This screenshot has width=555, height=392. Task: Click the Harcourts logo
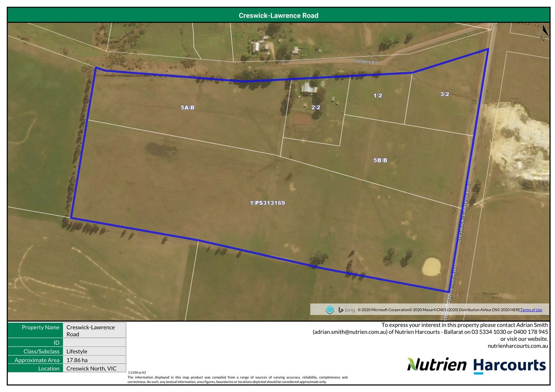(510, 365)
